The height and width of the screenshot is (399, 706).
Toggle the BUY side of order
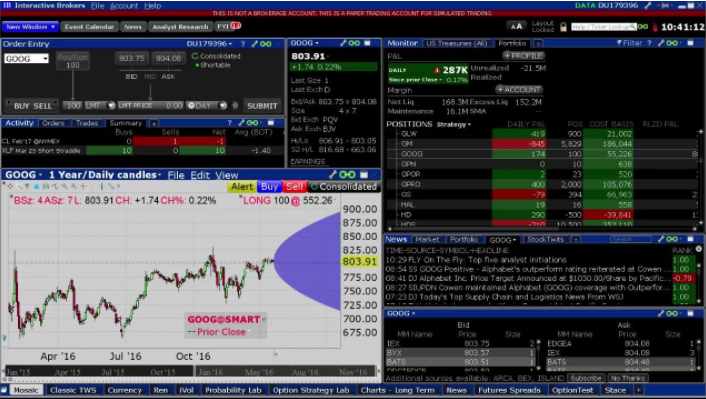[x=22, y=106]
